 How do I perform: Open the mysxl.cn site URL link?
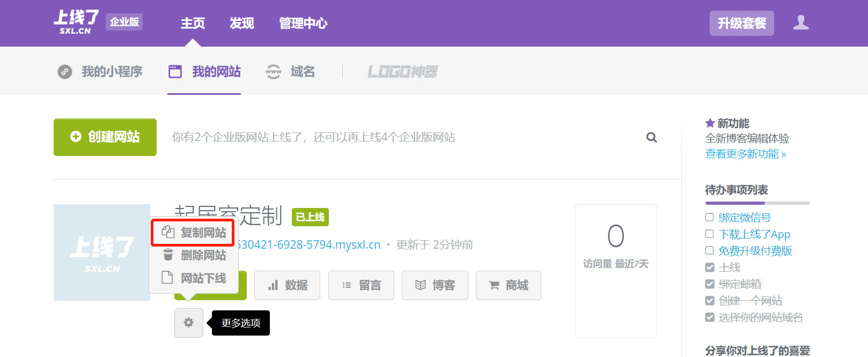(308, 244)
